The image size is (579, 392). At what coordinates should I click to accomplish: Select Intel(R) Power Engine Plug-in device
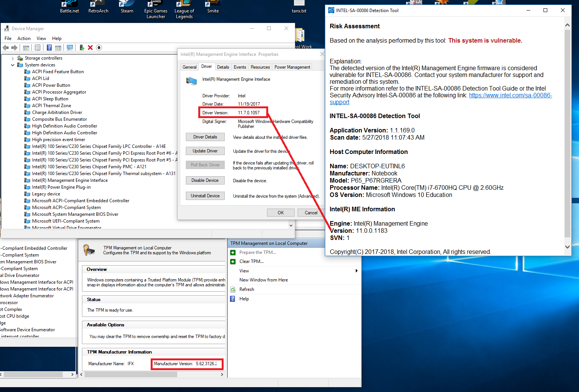pyautogui.click(x=61, y=187)
